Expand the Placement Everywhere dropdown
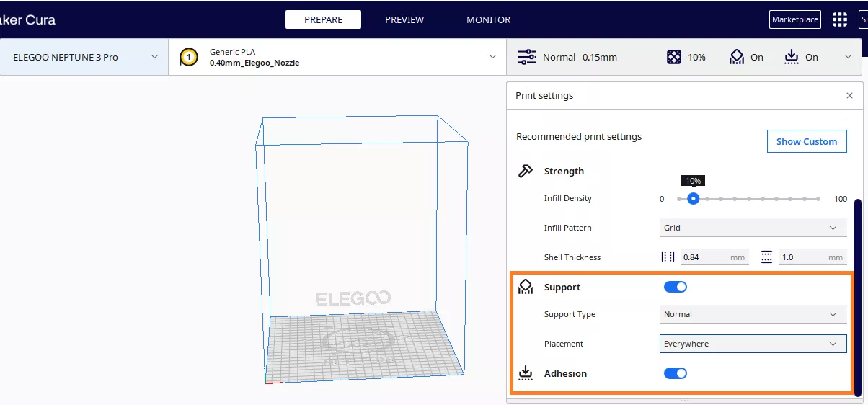Viewport: 868px width, 405px height. click(753, 344)
